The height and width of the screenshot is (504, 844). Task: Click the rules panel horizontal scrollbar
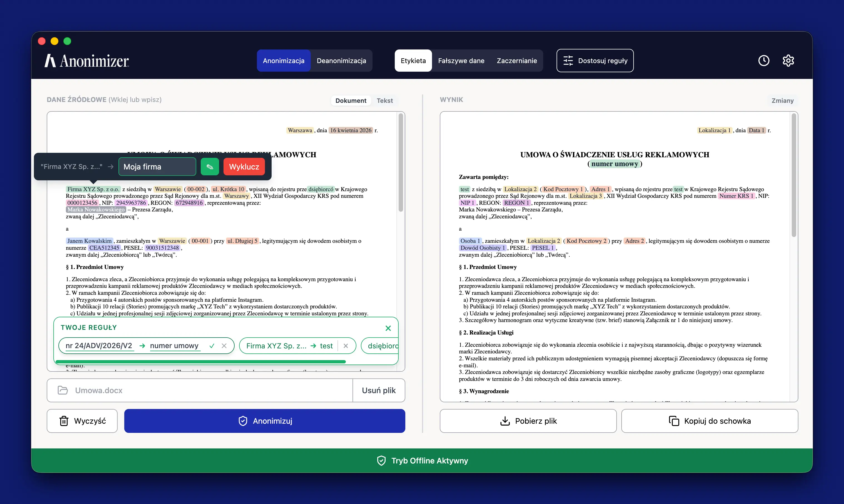[x=200, y=362]
